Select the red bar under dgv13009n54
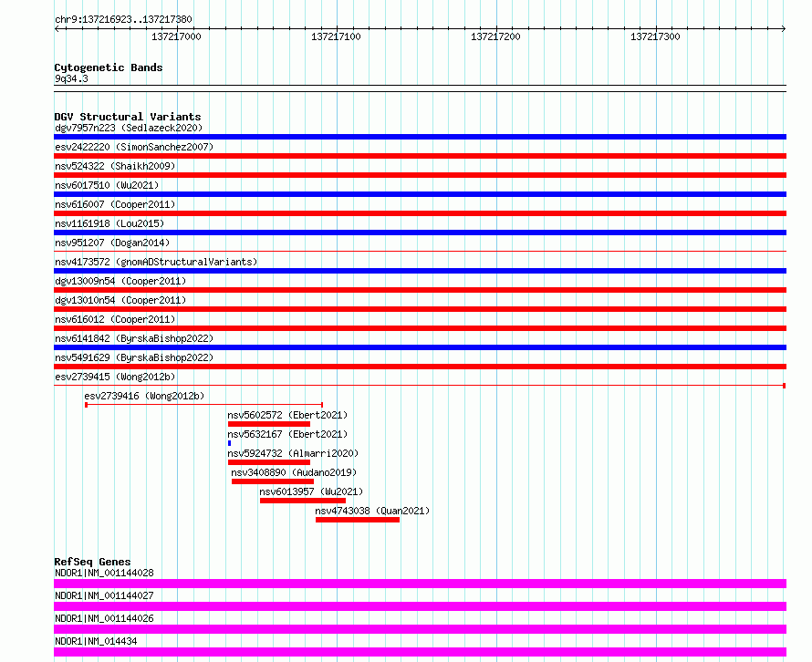812x662 pixels. tap(420, 290)
